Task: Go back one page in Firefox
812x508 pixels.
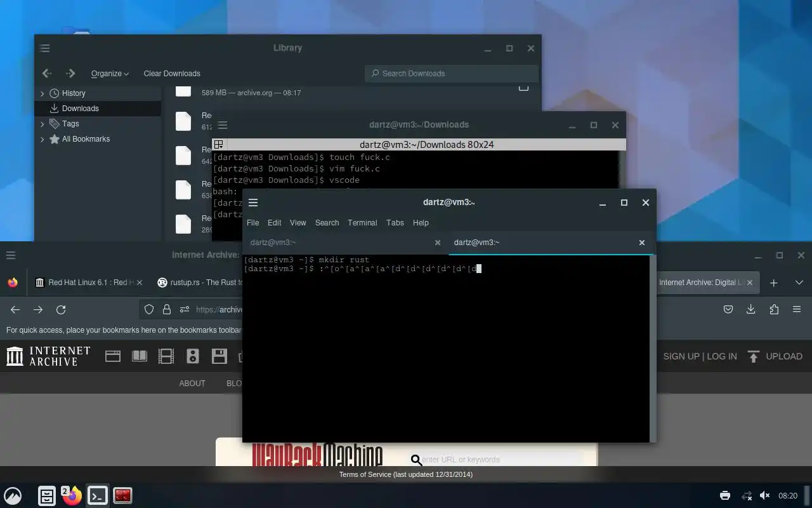Action: click(15, 310)
